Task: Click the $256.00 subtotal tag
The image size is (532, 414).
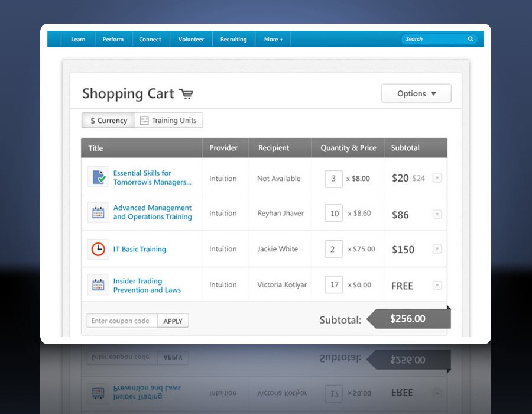Action: click(409, 319)
